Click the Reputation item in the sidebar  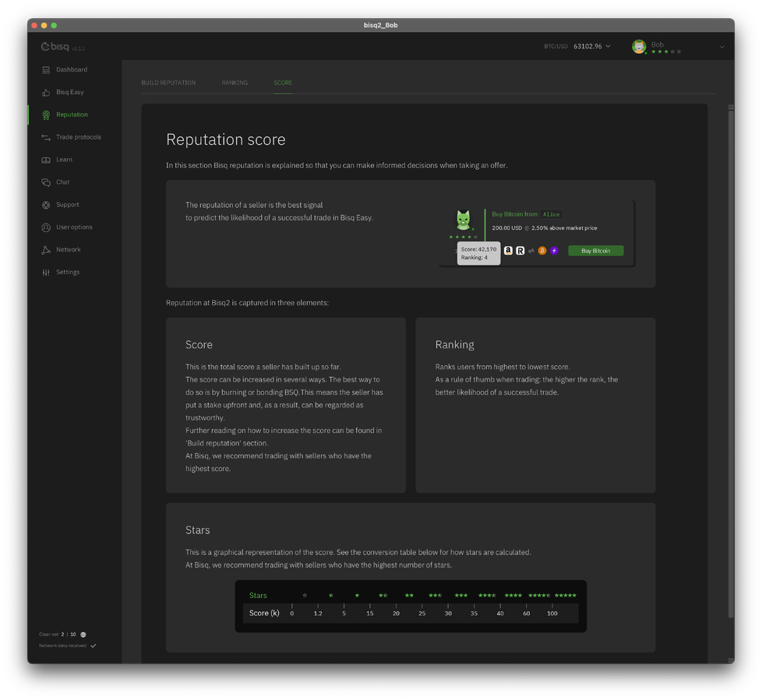72,115
